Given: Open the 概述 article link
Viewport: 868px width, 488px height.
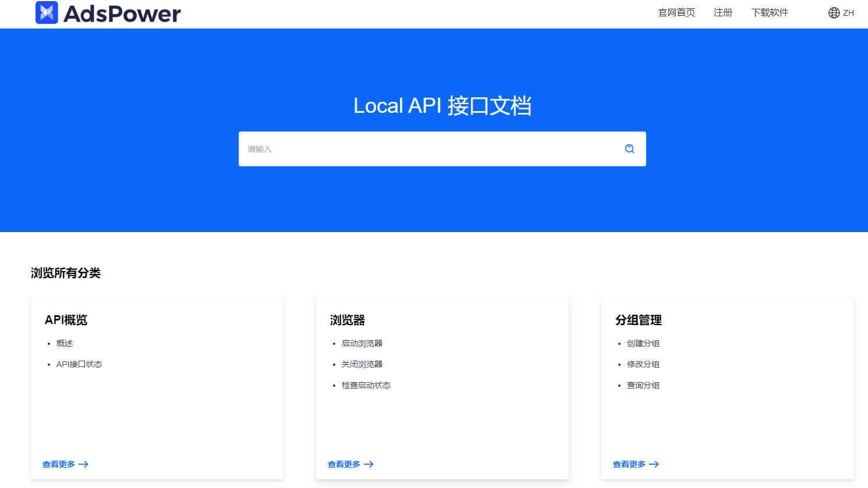Looking at the screenshot, I should click(65, 343).
